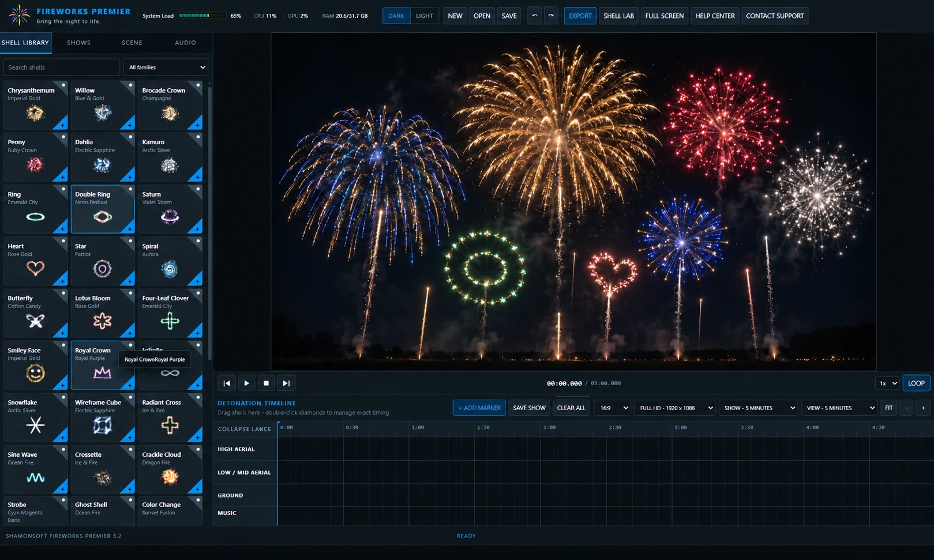934x560 pixels.
Task: Choose the Snowflake Arctic Silver shell
Action: tap(35, 418)
